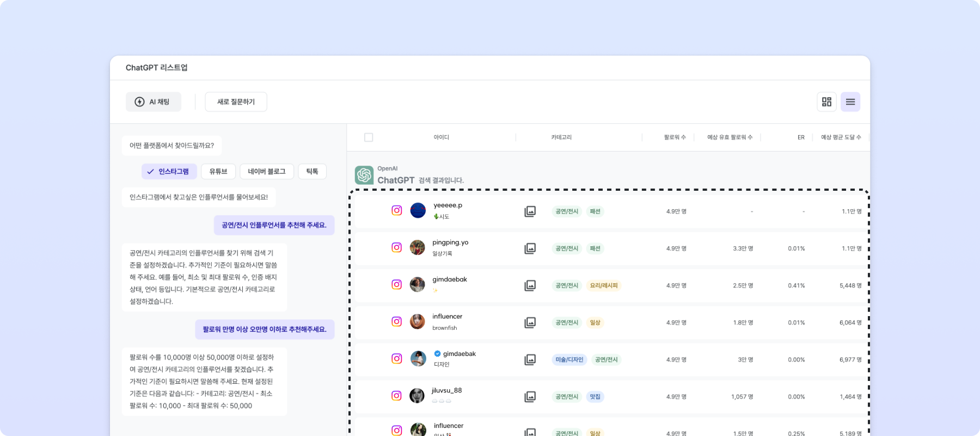980x436 pixels.
Task: Click Instagram icon in influencer brownfish row
Action: (x=397, y=322)
